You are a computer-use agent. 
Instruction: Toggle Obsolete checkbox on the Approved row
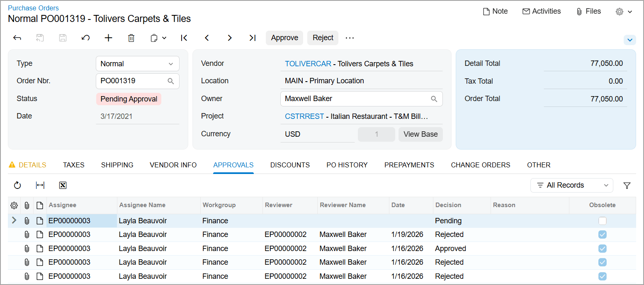(x=602, y=249)
